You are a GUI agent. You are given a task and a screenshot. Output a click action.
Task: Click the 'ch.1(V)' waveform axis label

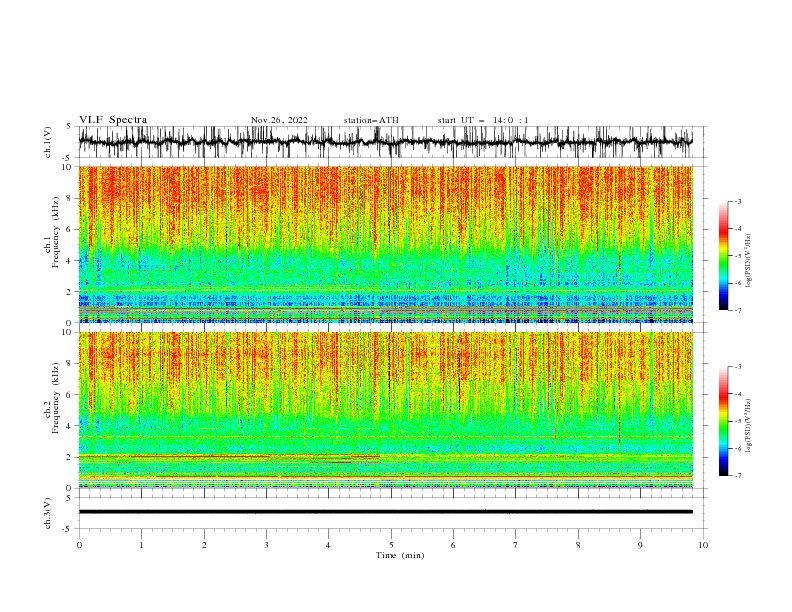click(x=48, y=142)
